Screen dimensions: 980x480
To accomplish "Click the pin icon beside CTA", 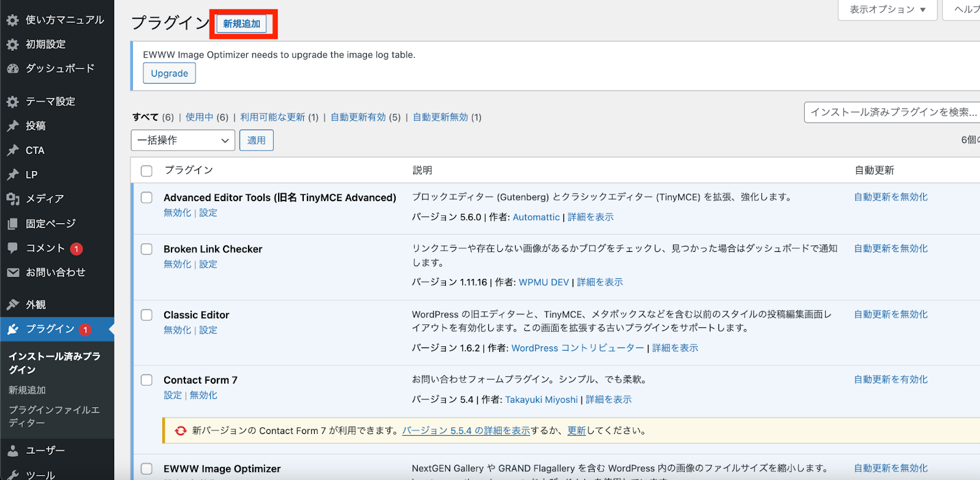I will coord(12,150).
